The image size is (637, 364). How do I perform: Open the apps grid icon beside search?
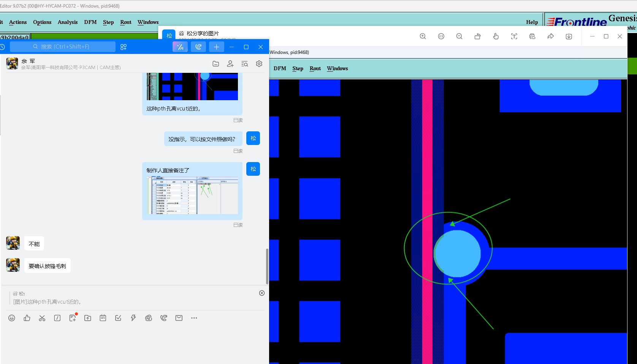tap(124, 47)
